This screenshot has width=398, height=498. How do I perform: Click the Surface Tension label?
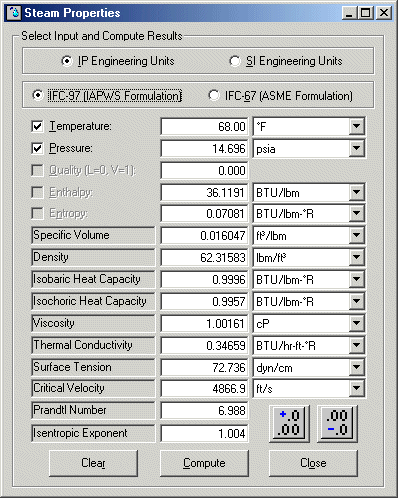click(93, 367)
